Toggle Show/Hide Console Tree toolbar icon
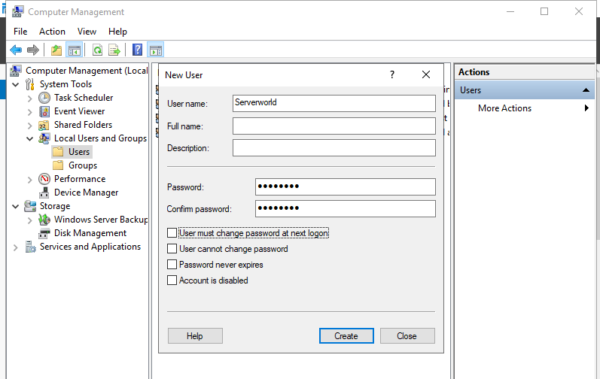The height and width of the screenshot is (379, 600). point(74,50)
